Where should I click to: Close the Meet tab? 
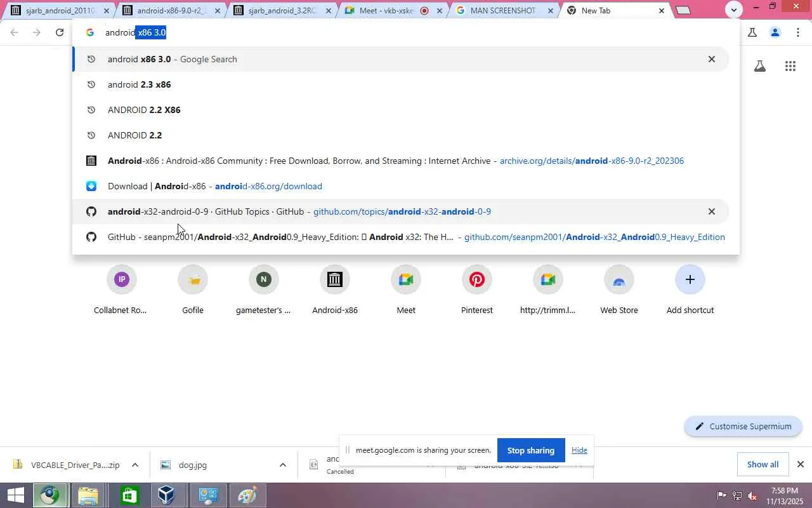440,11
